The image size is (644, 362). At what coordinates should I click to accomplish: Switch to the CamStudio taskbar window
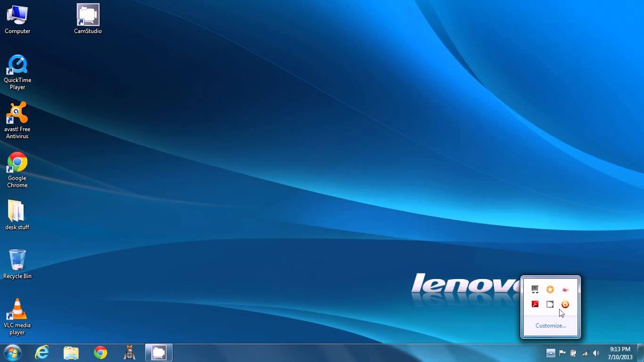coord(159,353)
